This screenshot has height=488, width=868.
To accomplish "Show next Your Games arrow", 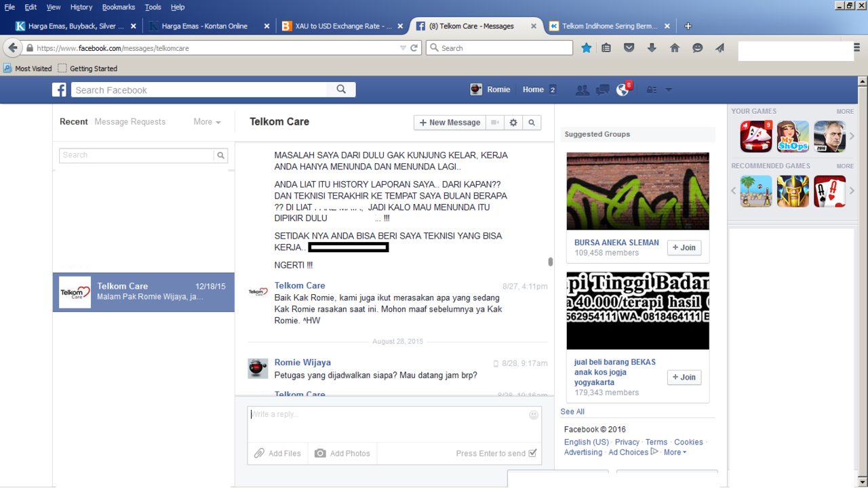I will pos(852,136).
